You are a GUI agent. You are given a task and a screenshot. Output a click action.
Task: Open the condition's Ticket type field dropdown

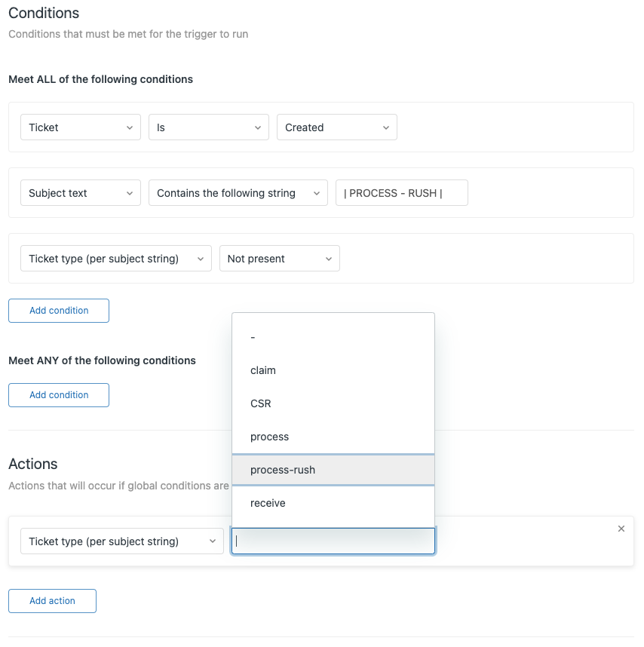tap(115, 259)
